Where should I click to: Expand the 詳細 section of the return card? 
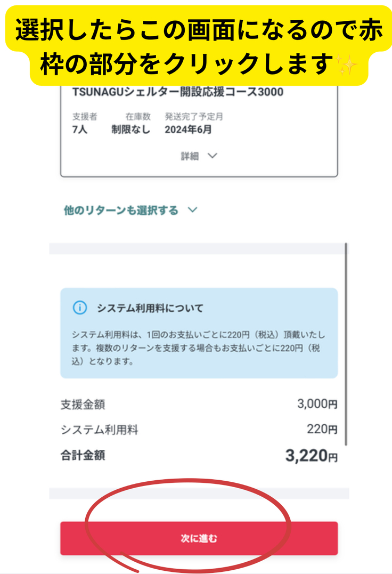click(x=190, y=156)
